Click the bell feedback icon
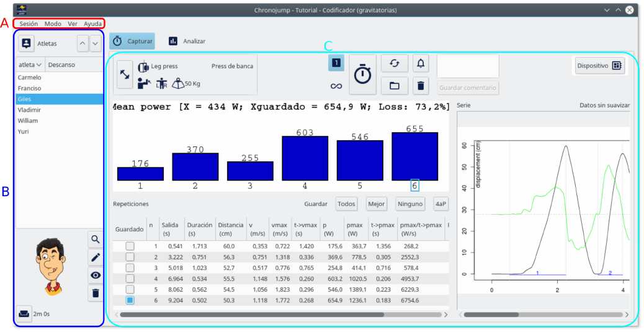The height and width of the screenshot is (332, 644). [421, 63]
